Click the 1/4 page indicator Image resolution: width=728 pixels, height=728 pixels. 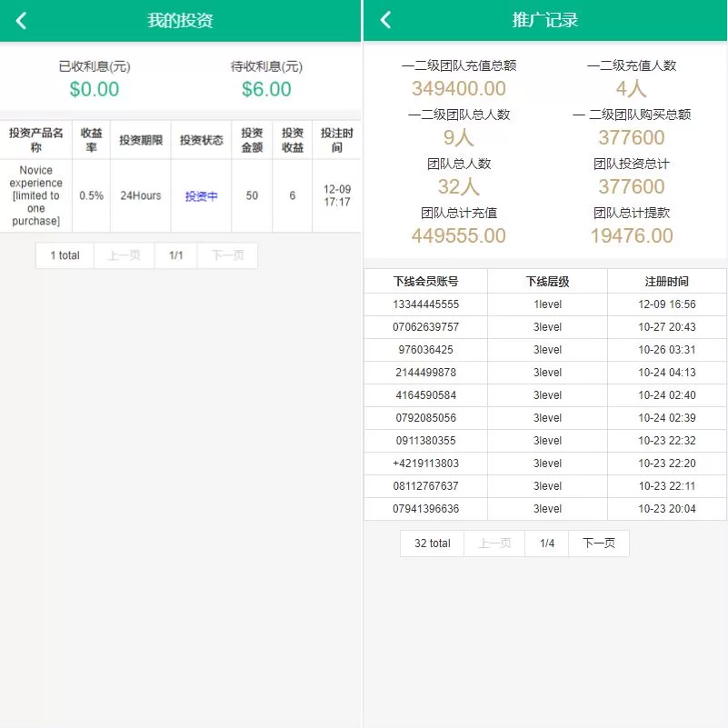(x=547, y=544)
